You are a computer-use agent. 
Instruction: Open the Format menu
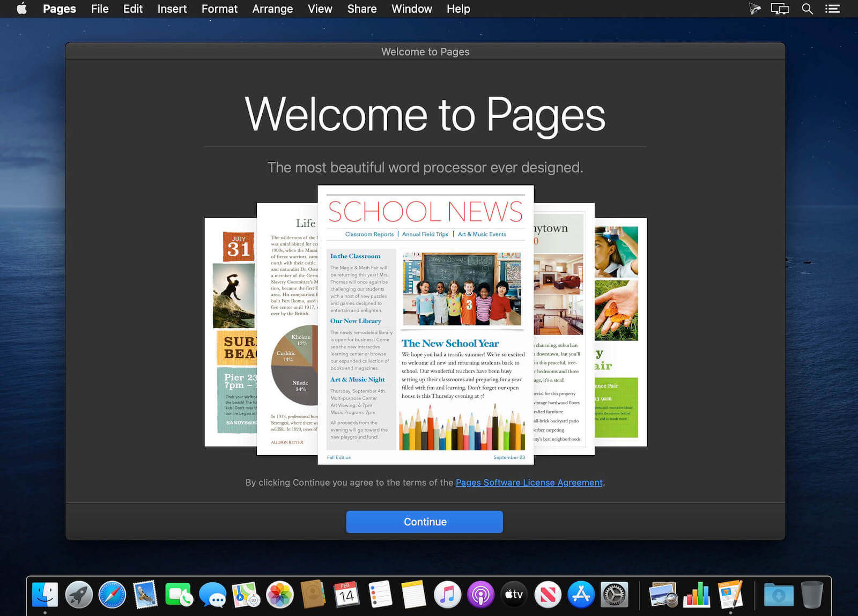219,9
